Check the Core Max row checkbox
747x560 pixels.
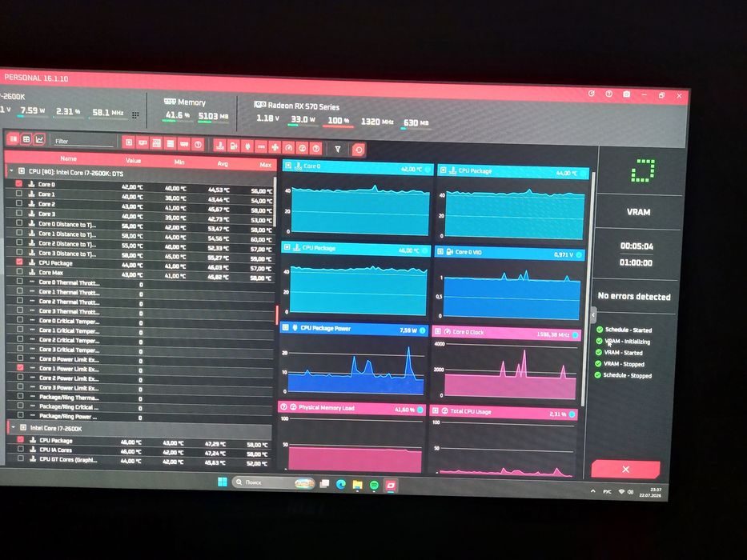click(x=19, y=271)
